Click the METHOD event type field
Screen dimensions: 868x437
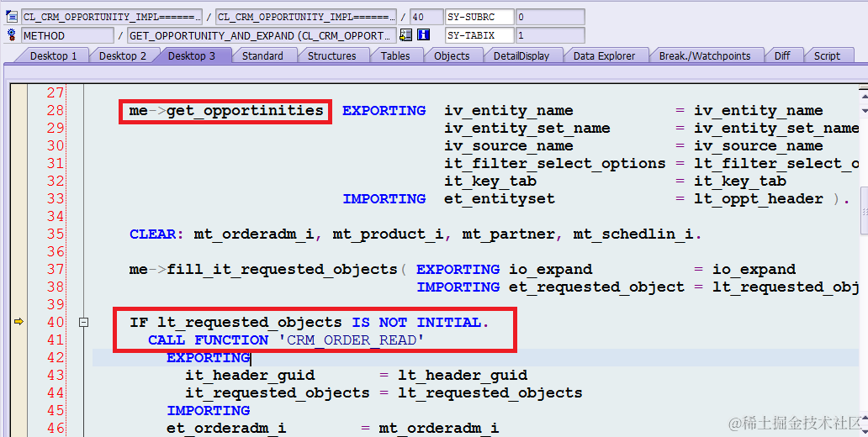(x=67, y=35)
